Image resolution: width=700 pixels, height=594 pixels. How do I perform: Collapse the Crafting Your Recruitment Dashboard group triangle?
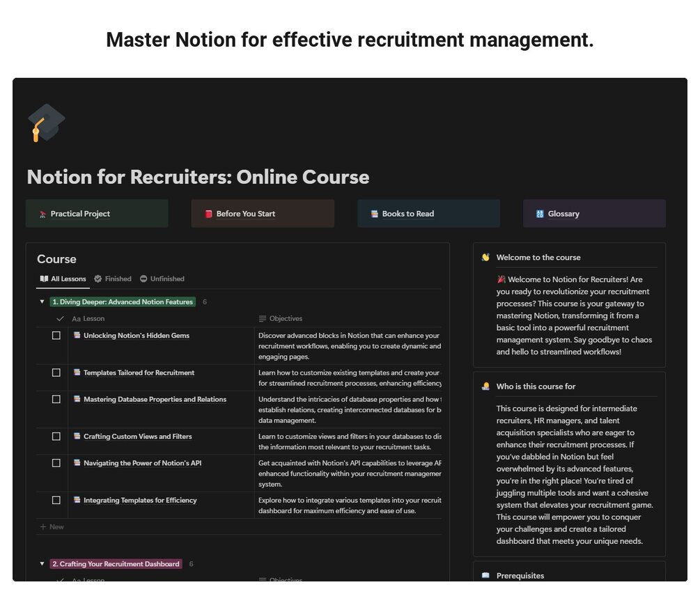42,563
